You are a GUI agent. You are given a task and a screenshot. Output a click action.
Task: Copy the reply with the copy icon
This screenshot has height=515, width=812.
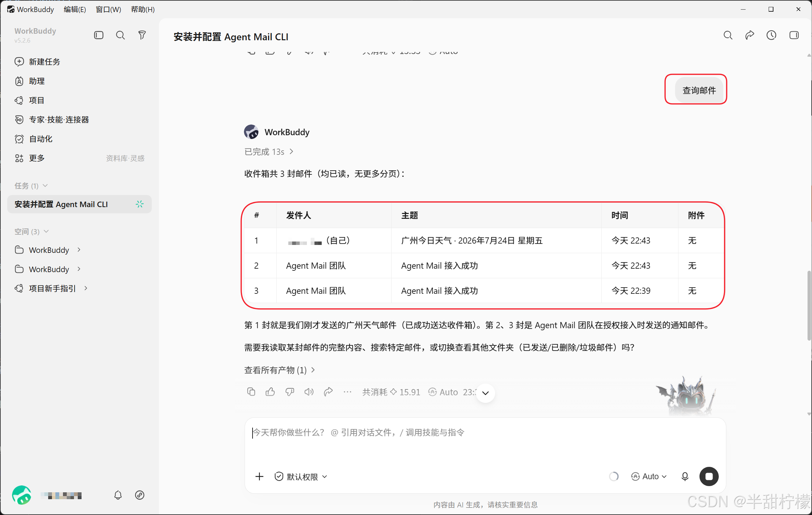pyautogui.click(x=251, y=392)
